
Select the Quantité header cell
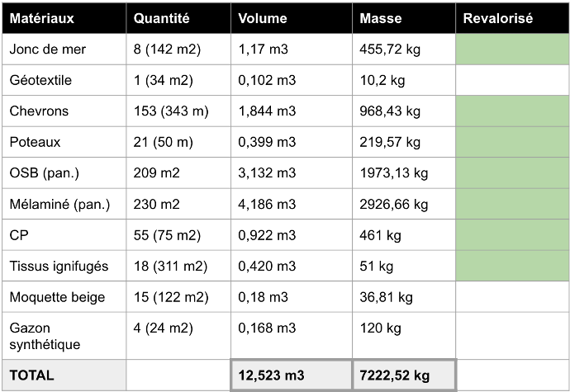(x=161, y=18)
